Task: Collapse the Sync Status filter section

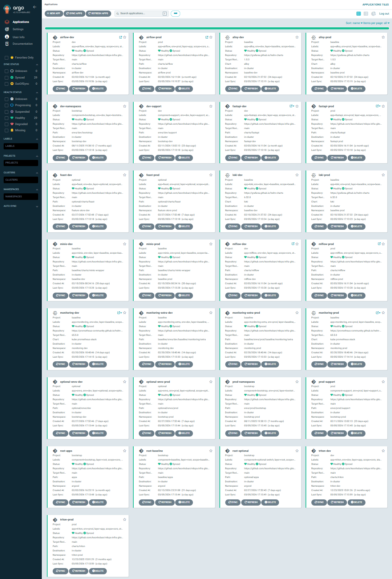Action: (37, 65)
